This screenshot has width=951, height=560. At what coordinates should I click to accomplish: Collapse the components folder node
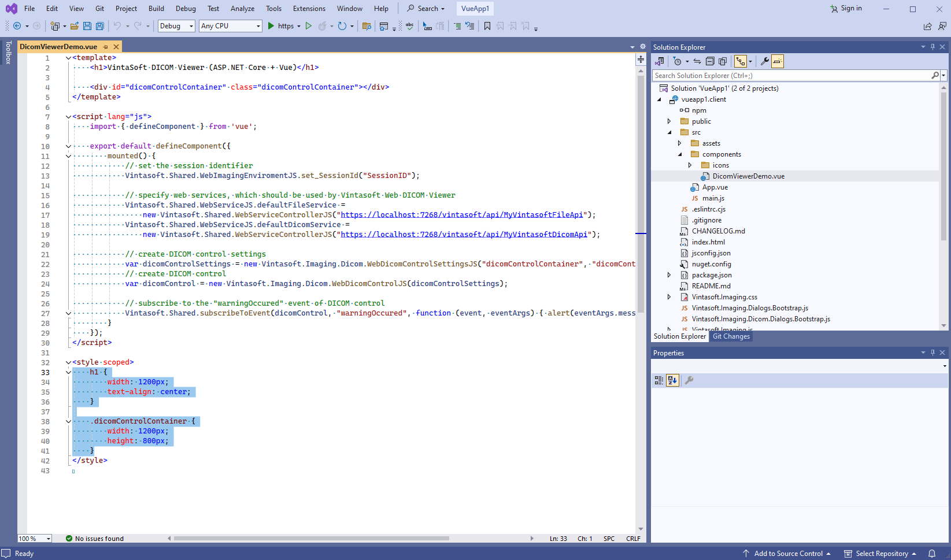679,154
